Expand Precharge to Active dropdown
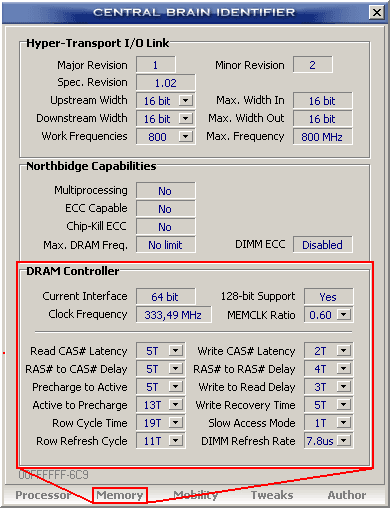Screen dimensions: 390x508 click(x=176, y=387)
